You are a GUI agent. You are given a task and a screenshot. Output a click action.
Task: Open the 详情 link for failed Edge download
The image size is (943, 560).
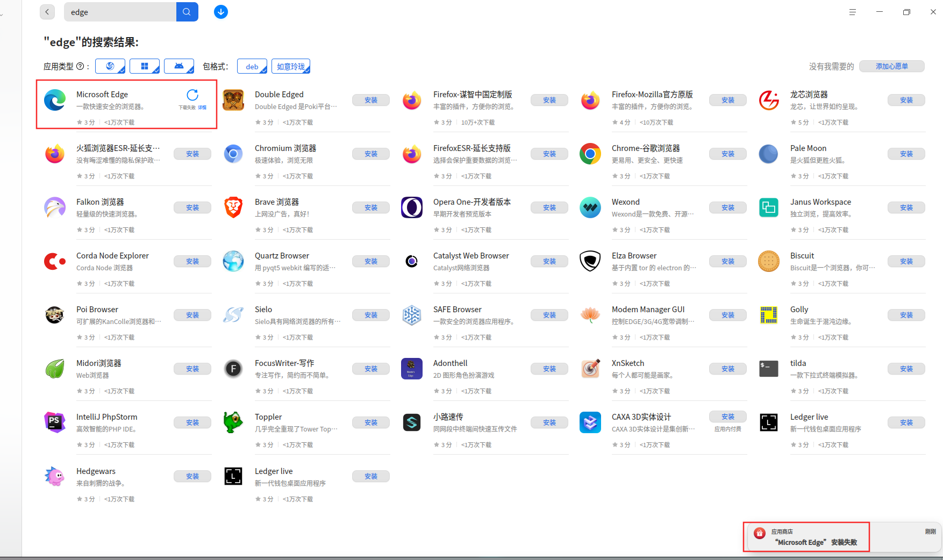click(202, 107)
